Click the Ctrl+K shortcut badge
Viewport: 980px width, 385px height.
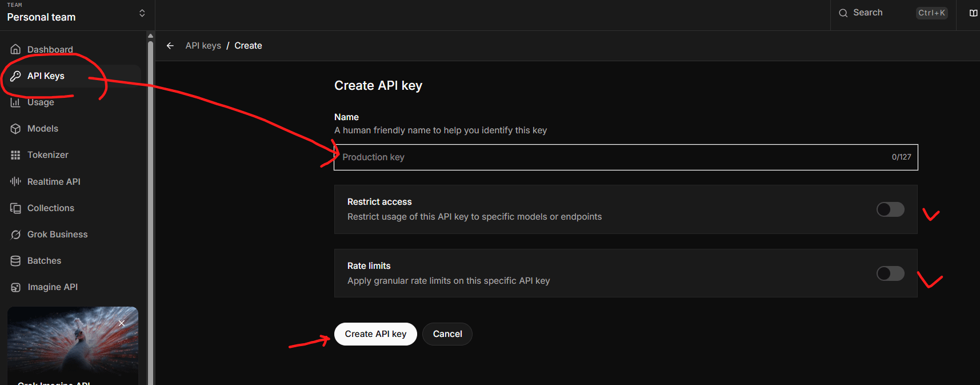931,13
